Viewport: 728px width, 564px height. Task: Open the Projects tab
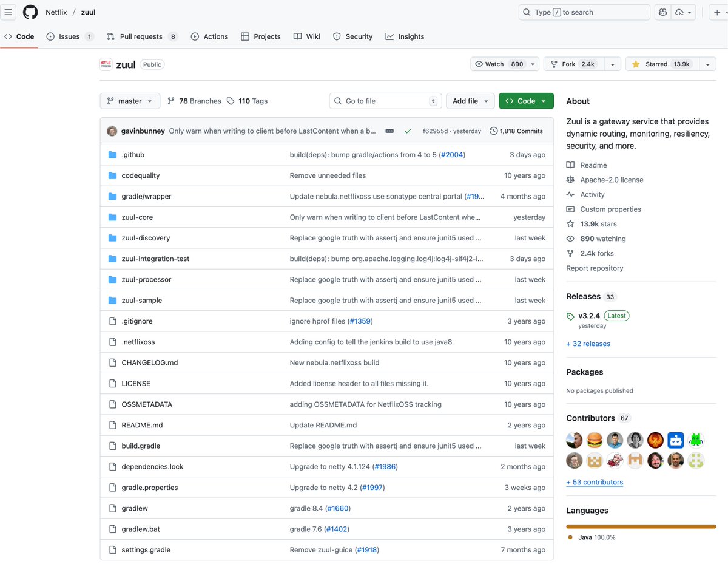pyautogui.click(x=261, y=36)
